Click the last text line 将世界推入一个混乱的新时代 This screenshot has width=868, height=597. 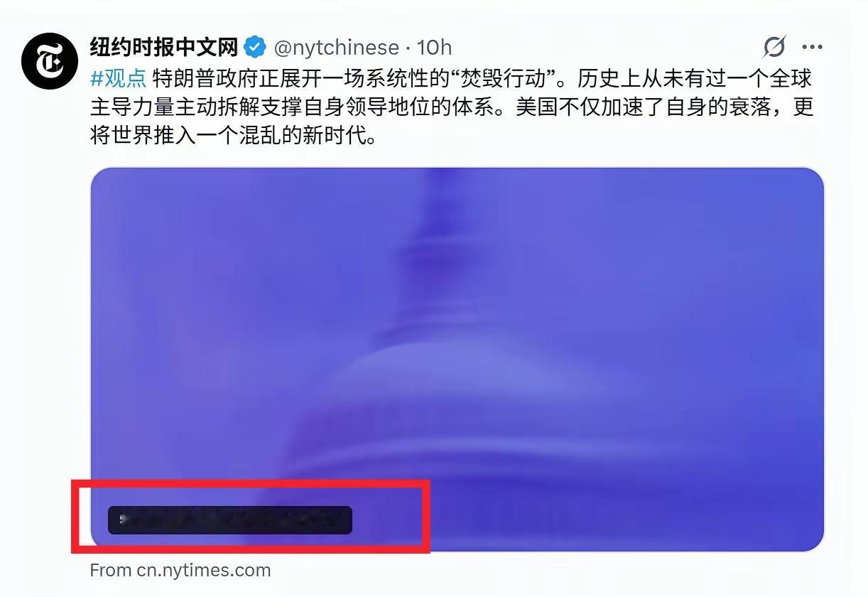pos(234,135)
